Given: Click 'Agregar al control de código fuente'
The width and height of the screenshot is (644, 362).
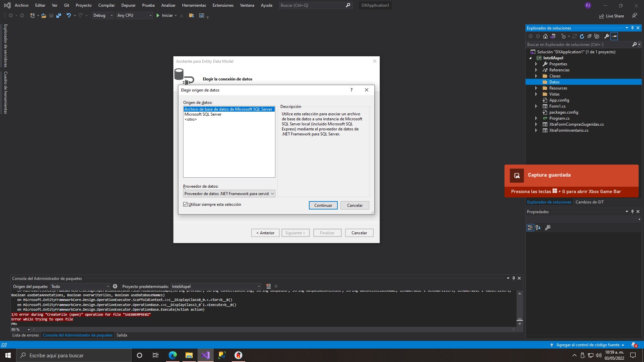Looking at the screenshot, I should (588, 345).
